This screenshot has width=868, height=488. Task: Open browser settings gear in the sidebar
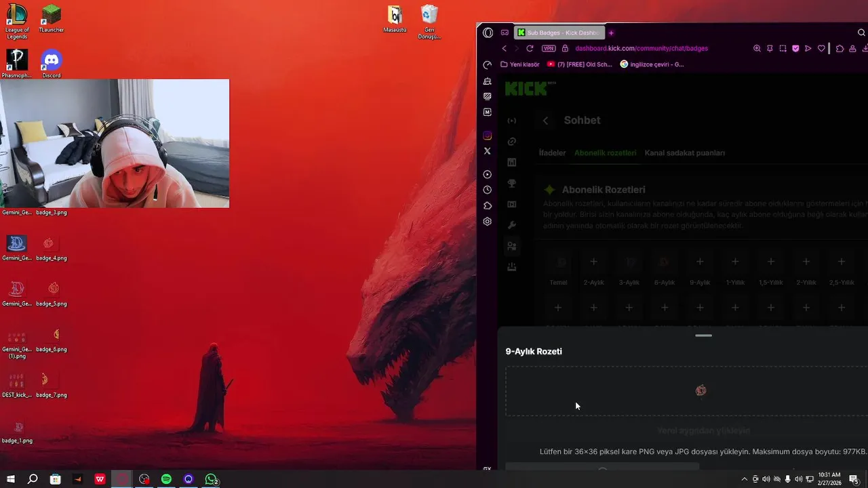[x=487, y=222]
